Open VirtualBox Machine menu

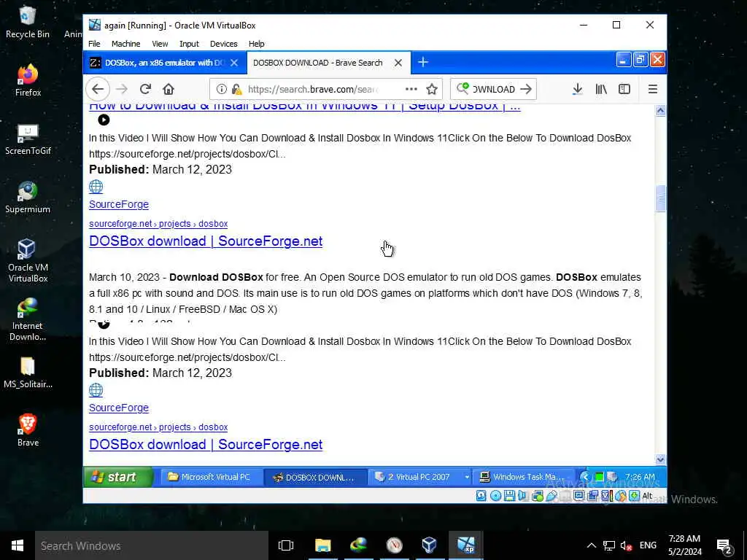125,44
